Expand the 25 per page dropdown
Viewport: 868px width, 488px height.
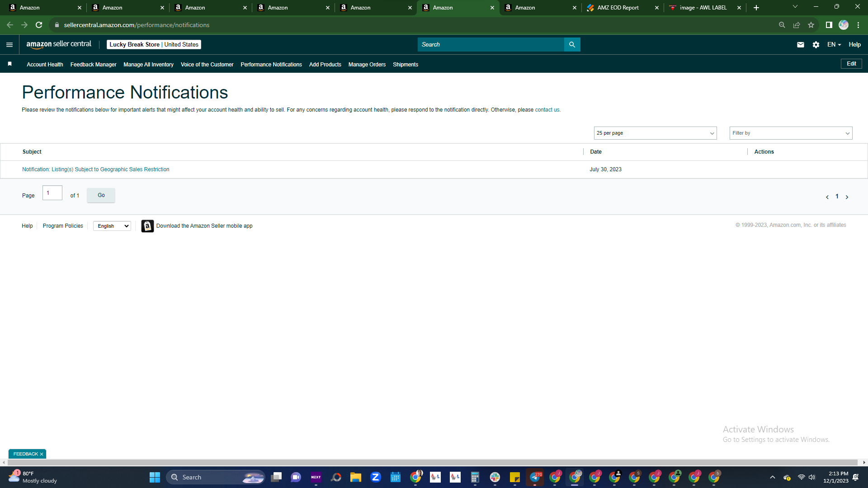click(x=655, y=133)
